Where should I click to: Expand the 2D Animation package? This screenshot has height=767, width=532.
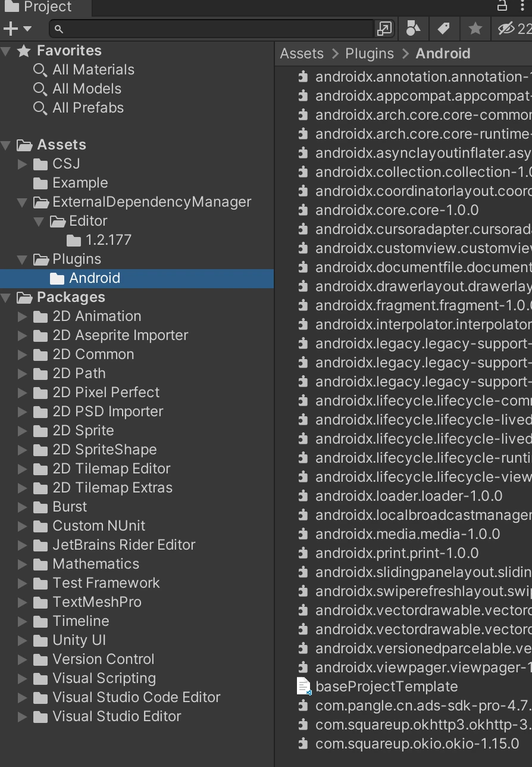tap(23, 316)
